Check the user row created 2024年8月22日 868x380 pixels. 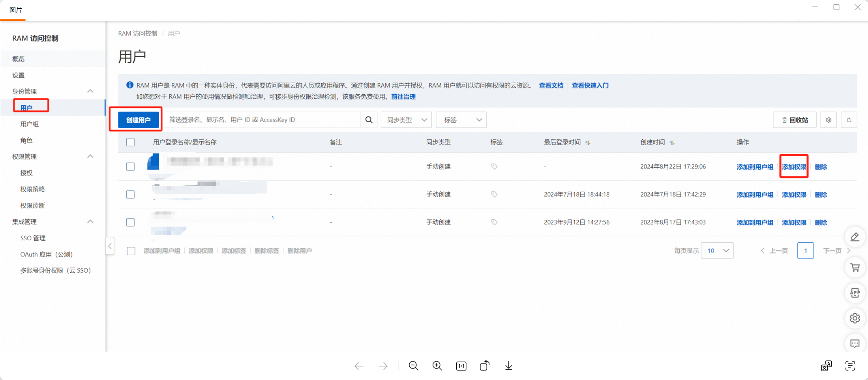(130, 167)
